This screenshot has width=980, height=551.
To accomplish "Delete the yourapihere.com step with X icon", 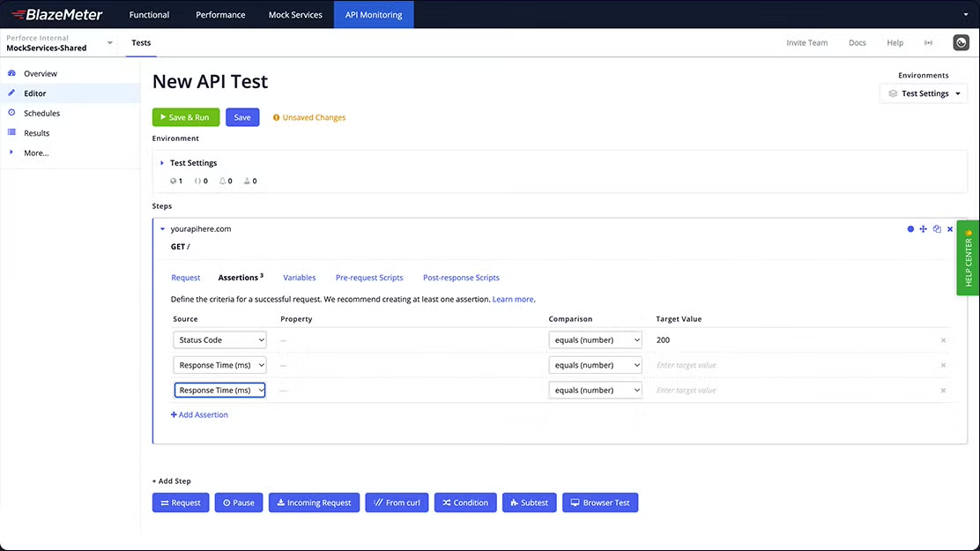I will [950, 229].
